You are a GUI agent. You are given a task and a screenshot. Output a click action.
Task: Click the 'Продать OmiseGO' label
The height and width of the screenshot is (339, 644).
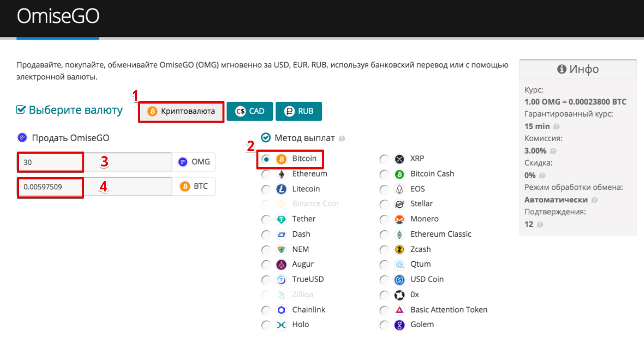pyautogui.click(x=70, y=138)
